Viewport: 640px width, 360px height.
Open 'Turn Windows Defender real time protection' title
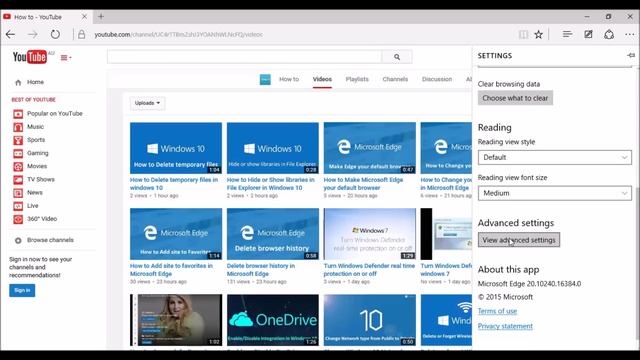pyautogui.click(x=369, y=270)
